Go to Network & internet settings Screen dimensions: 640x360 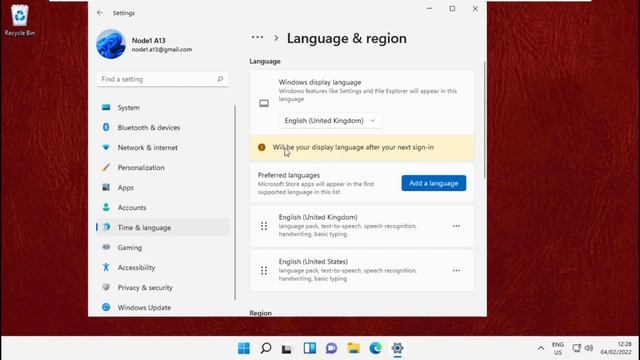(163, 147)
